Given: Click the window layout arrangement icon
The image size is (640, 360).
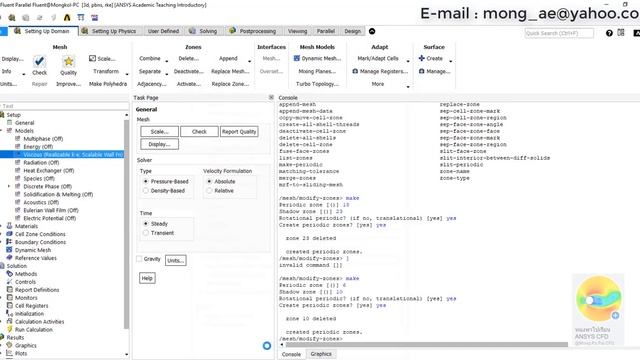Looking at the screenshot, I should 621,33.
